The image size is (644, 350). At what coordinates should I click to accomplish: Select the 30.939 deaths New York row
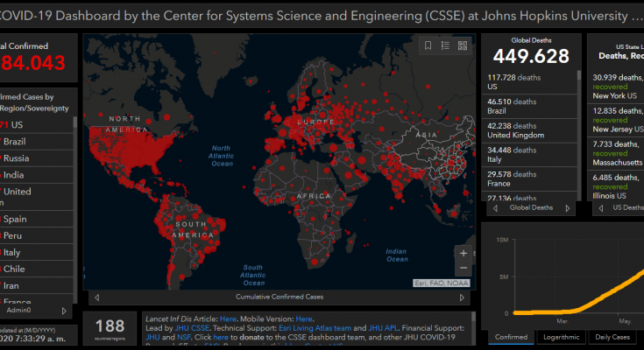pos(616,87)
